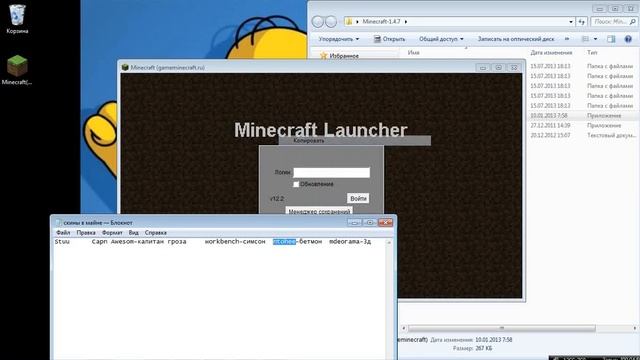Click the highlighted word before -бетмон in Notepad
640x360 pixels.
coord(284,242)
